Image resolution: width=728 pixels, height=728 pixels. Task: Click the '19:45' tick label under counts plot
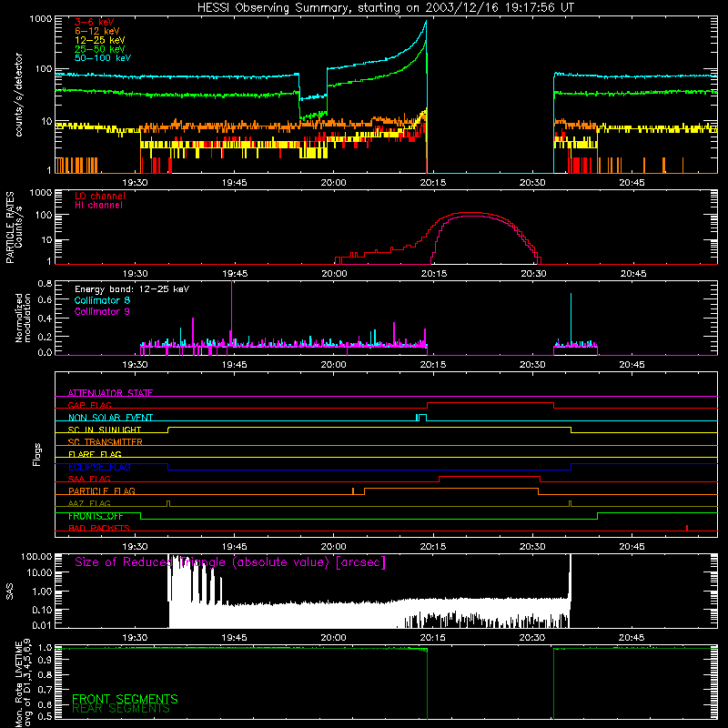click(235, 183)
